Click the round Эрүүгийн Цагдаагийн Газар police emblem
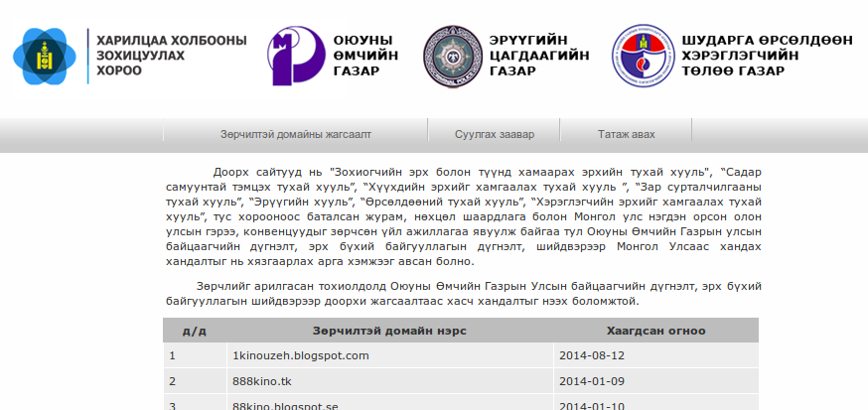The image size is (868, 410). point(452,58)
